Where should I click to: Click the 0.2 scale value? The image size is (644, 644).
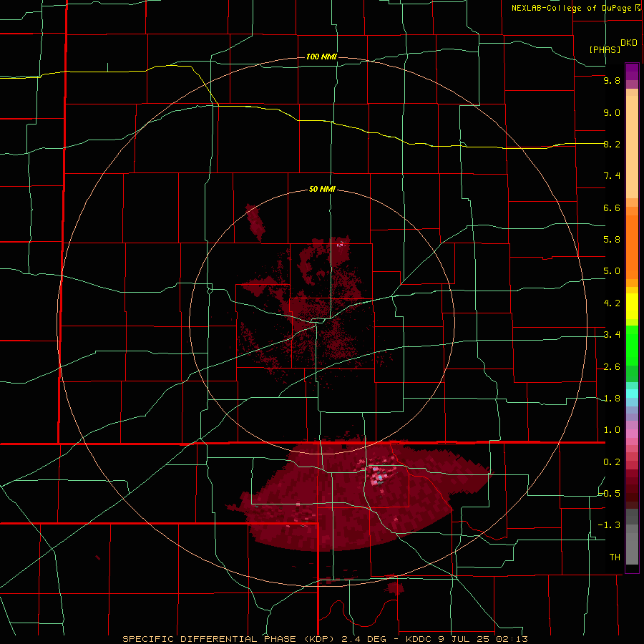[x=612, y=462]
